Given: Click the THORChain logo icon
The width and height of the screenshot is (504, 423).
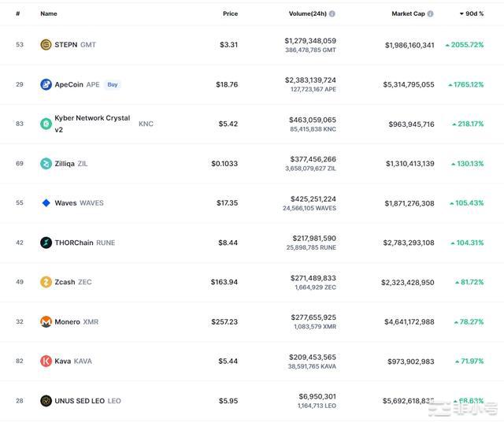Looking at the screenshot, I should pos(46,243).
